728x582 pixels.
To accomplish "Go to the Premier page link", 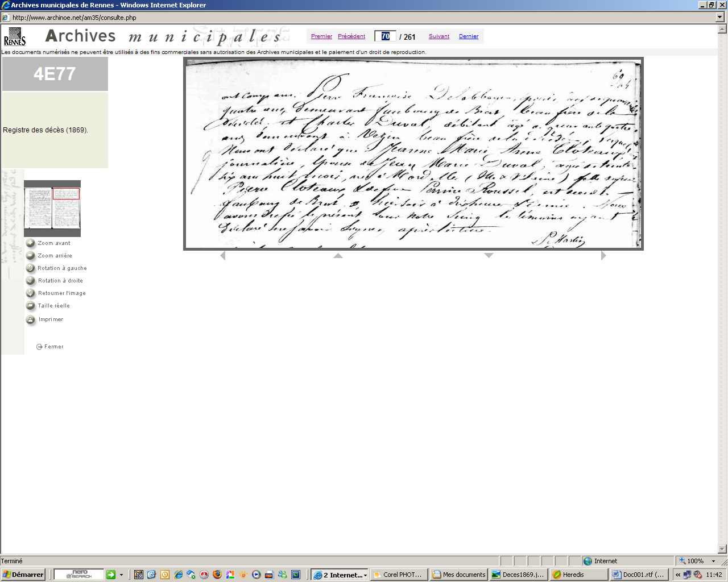I will pyautogui.click(x=321, y=36).
